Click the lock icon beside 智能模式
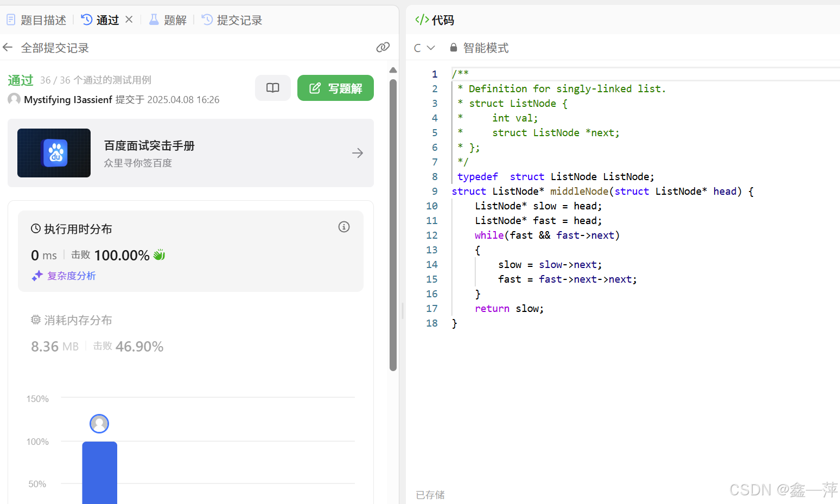The width and height of the screenshot is (840, 504). coord(454,47)
